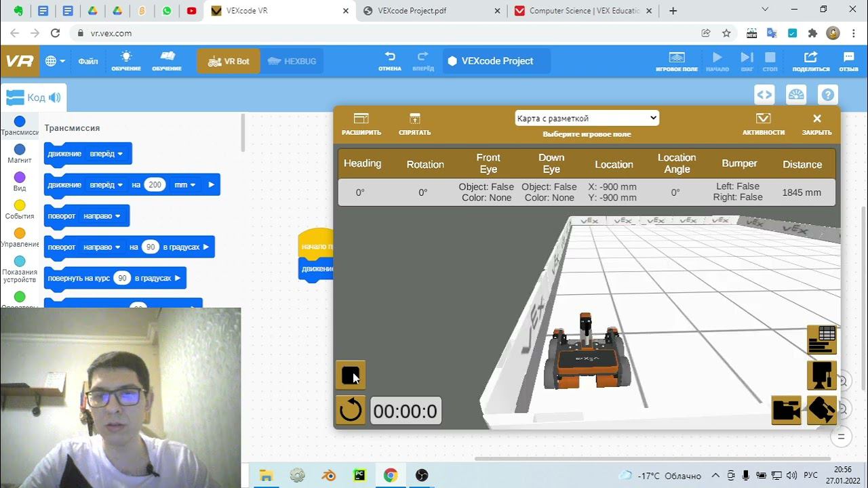Select the Вид block category
Image resolution: width=868 pixels, height=488 pixels.
[20, 182]
